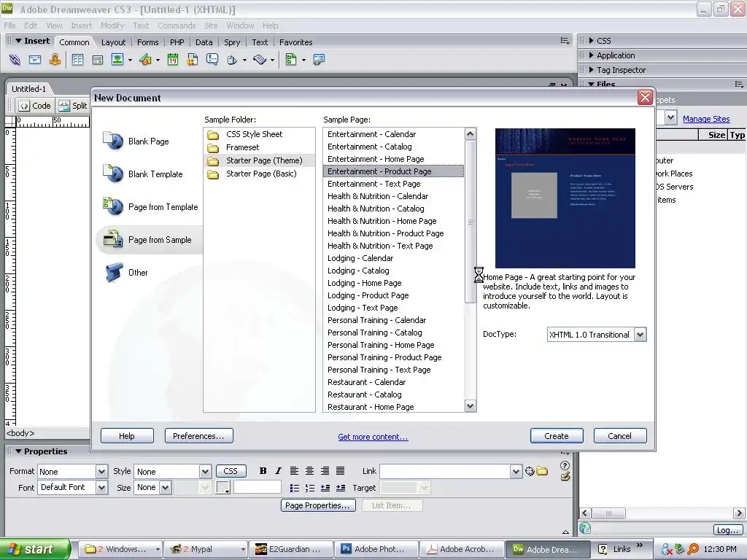Toggle Italic formatting in Properties
The height and width of the screenshot is (560, 747).
coord(278,471)
